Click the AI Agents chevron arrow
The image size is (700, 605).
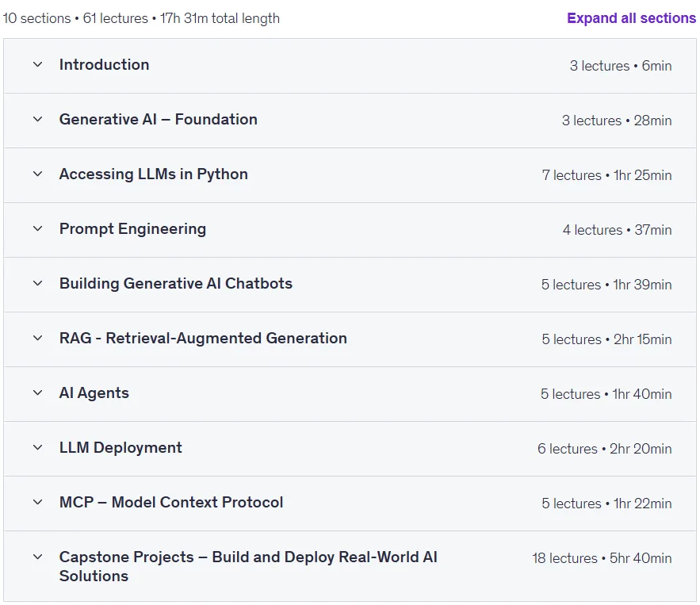pos(38,393)
